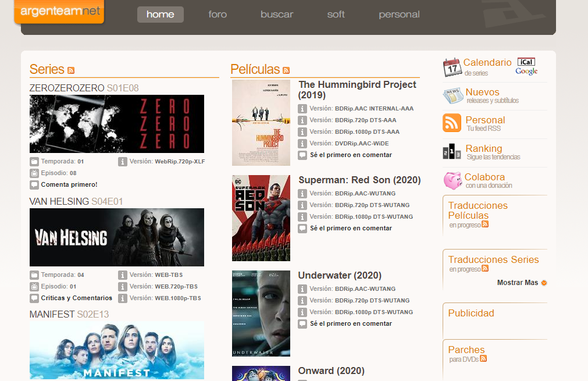Open the buscar menu item

(277, 15)
